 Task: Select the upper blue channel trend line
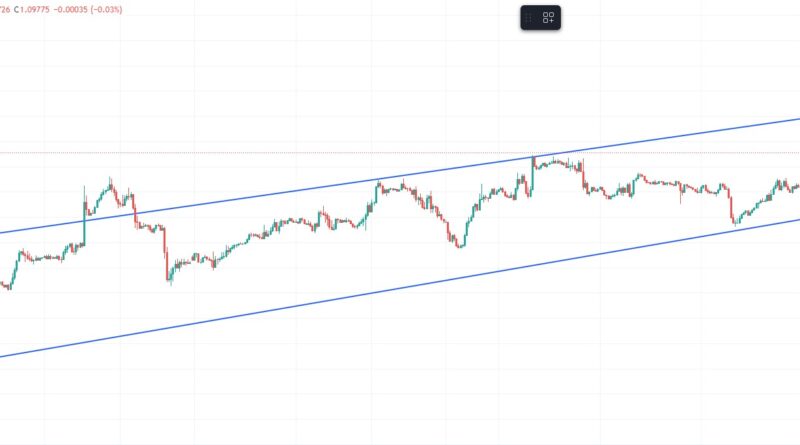pyautogui.click(x=300, y=191)
